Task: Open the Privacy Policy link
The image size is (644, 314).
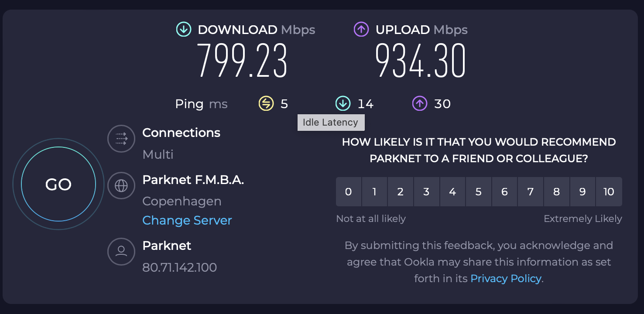Action: click(506, 279)
